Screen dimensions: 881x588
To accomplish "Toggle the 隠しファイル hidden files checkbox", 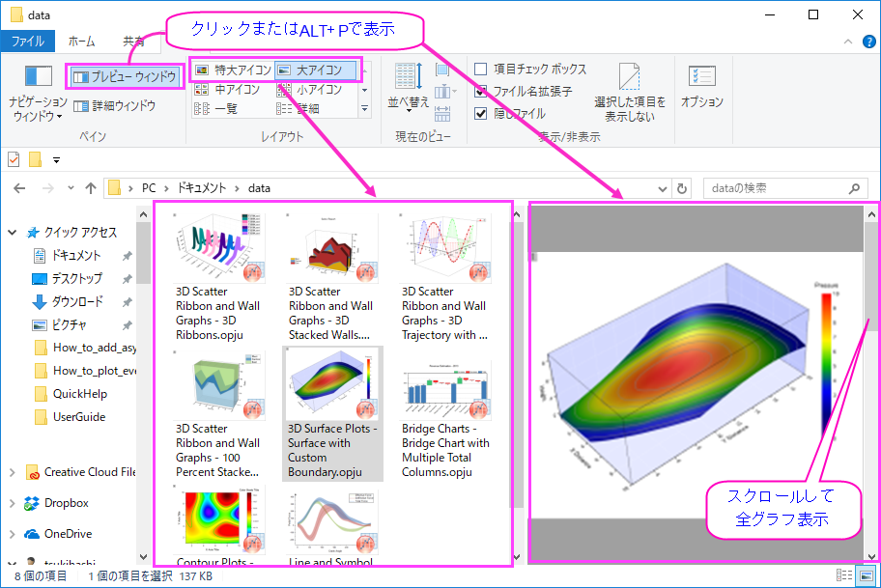I will [481, 113].
